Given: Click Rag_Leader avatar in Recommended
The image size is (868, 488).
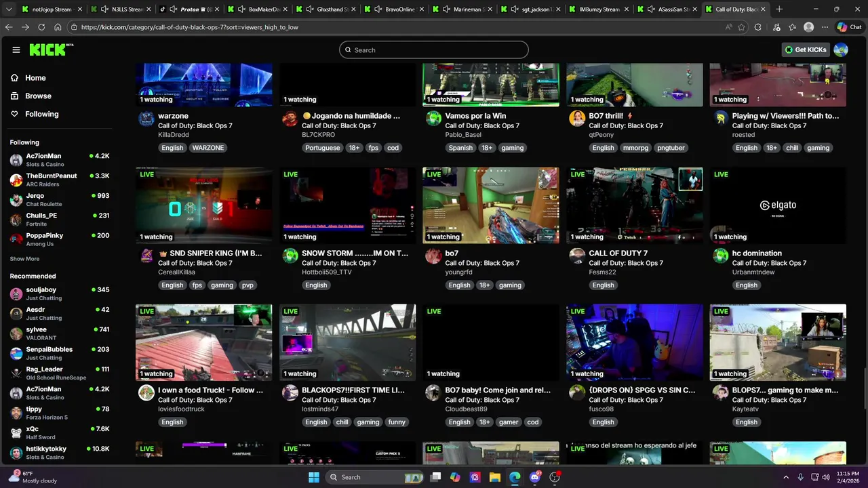Looking at the screenshot, I should pos(16,373).
